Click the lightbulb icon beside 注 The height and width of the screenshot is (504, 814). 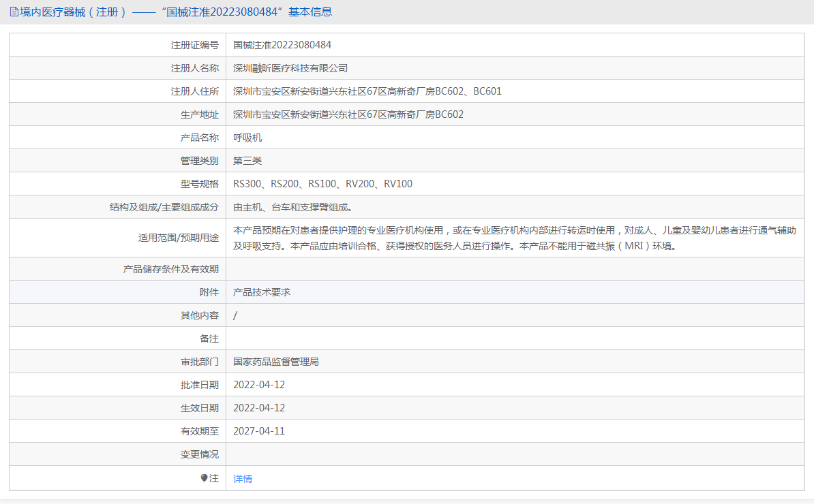[x=204, y=478]
